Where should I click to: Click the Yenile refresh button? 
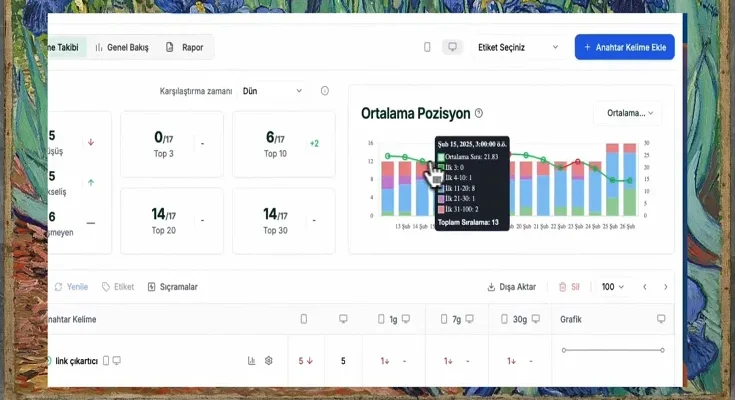[x=70, y=287]
